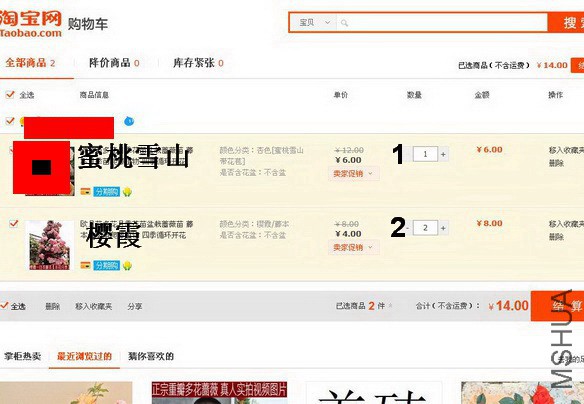Expand 卖家促销 dropdown for first item
Image resolution: width=584 pixels, height=404 pixels.
(x=353, y=174)
